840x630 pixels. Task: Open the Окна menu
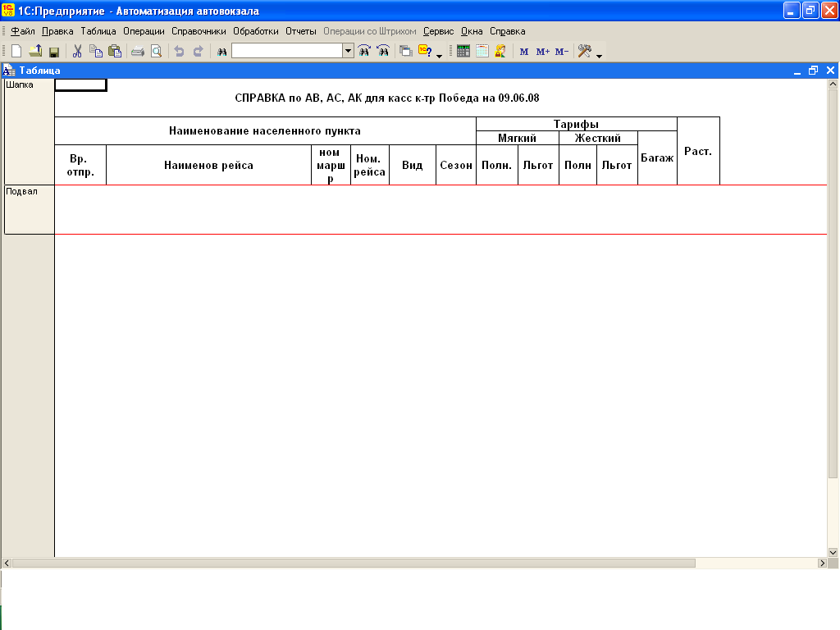pyautogui.click(x=472, y=31)
